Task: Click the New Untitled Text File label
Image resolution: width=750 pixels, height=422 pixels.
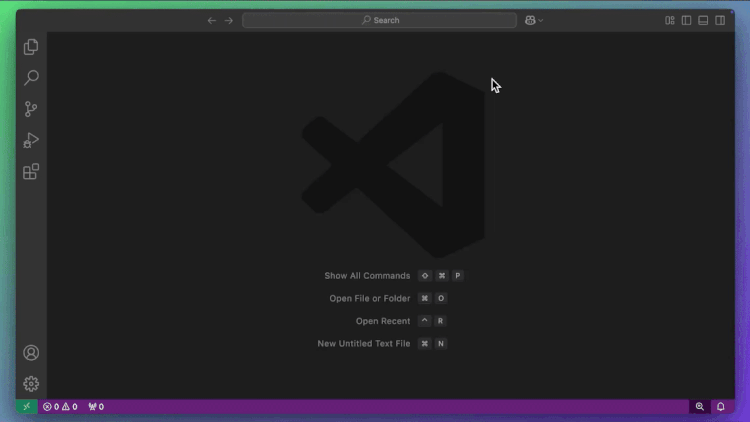Action: pos(364,344)
